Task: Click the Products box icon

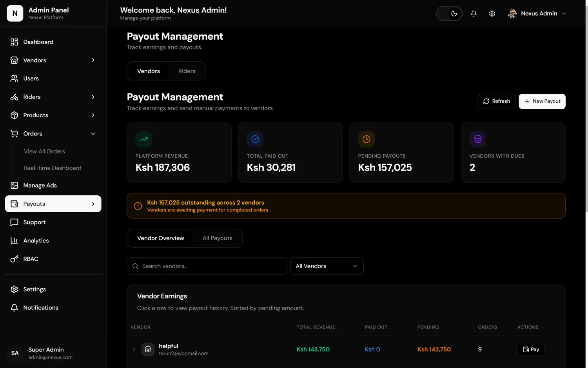Action: pyautogui.click(x=14, y=115)
